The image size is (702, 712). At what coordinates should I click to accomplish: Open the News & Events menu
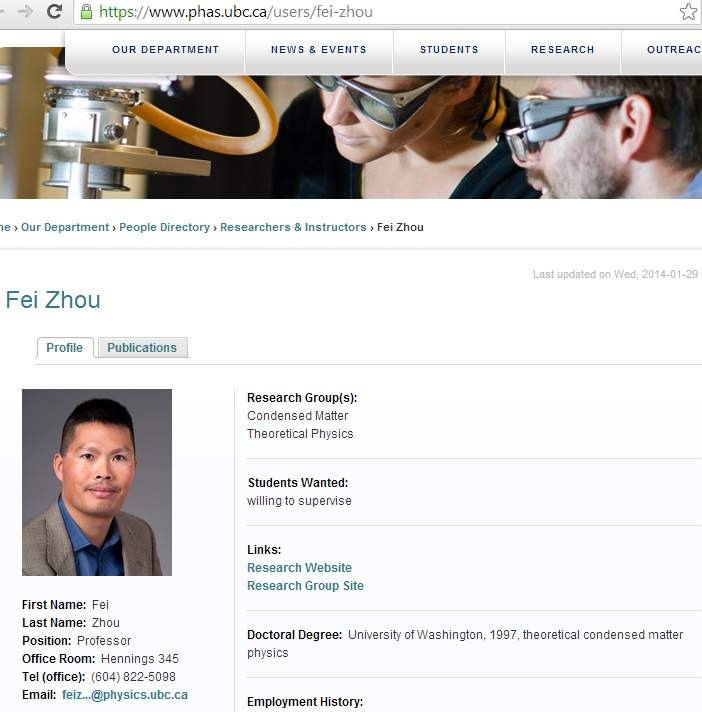(x=319, y=49)
